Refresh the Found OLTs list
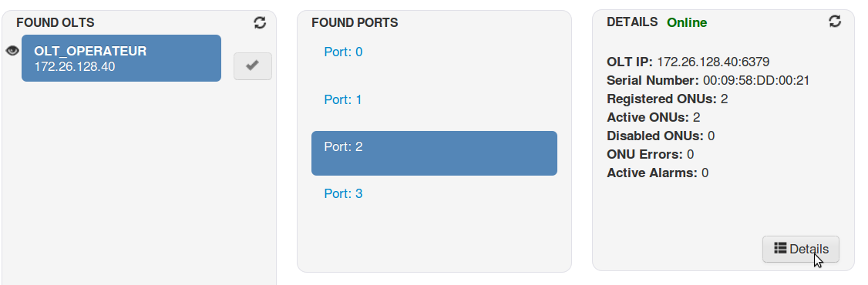The width and height of the screenshot is (868, 285). point(260,22)
